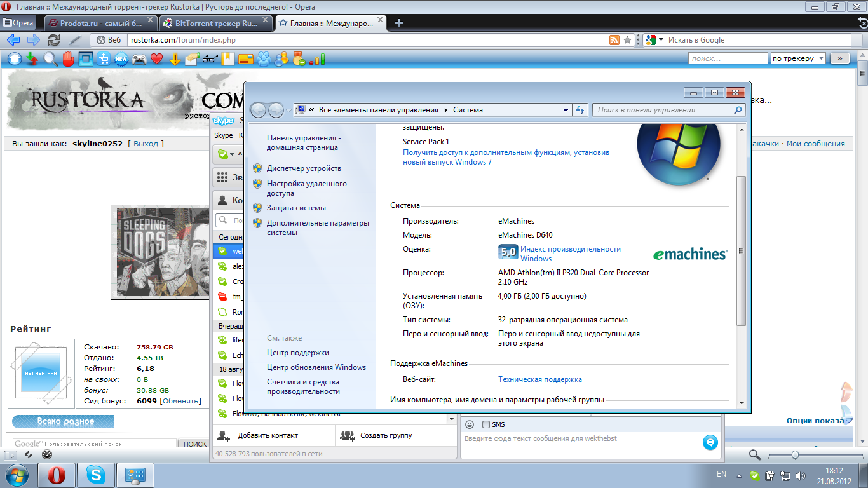Click the green-red arrows tracker icon
868x488 pixels.
(32, 59)
